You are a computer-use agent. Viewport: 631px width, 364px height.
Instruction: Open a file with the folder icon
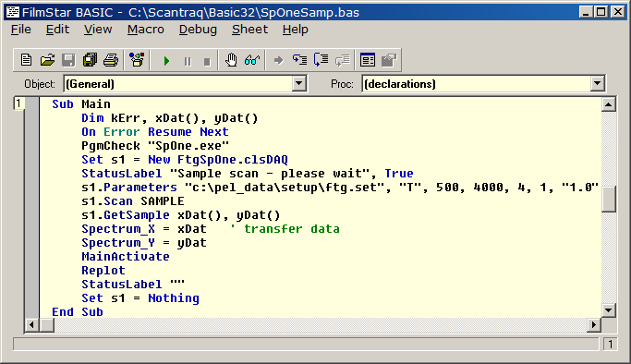(47, 60)
